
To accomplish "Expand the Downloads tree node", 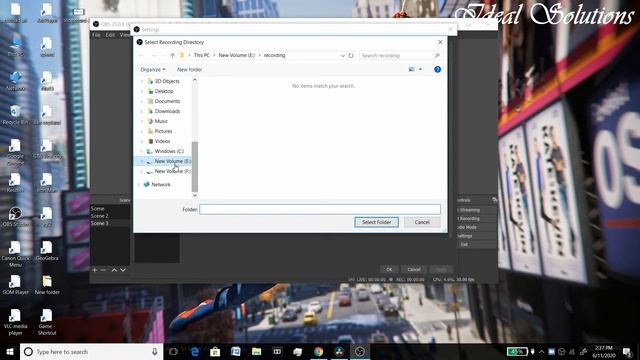I will tap(142, 111).
